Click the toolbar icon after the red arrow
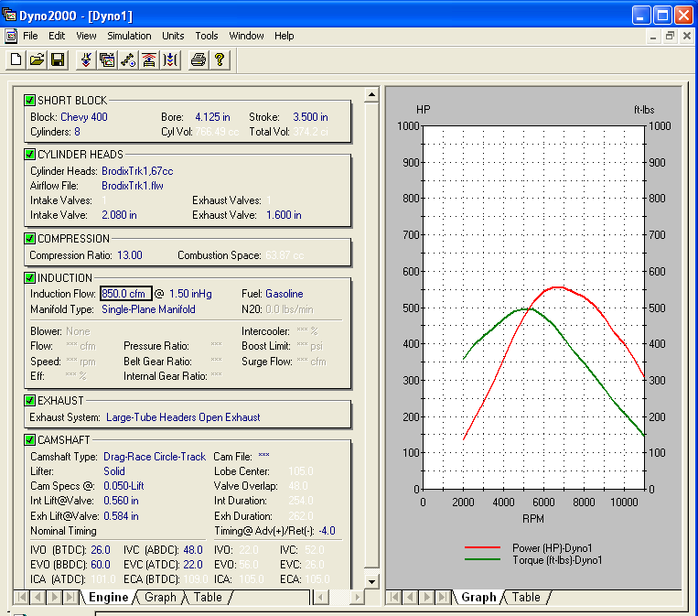This screenshot has height=616, width=698. pyautogui.click(x=107, y=59)
